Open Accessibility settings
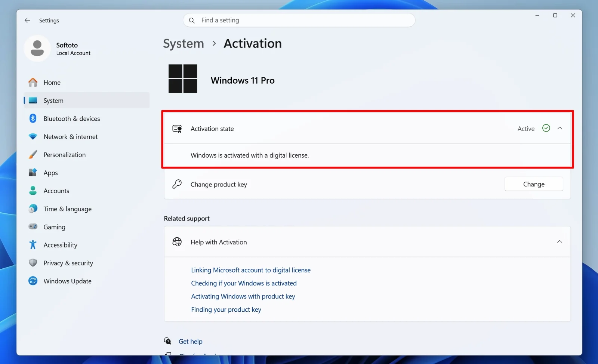This screenshot has height=364, width=598. (87, 245)
